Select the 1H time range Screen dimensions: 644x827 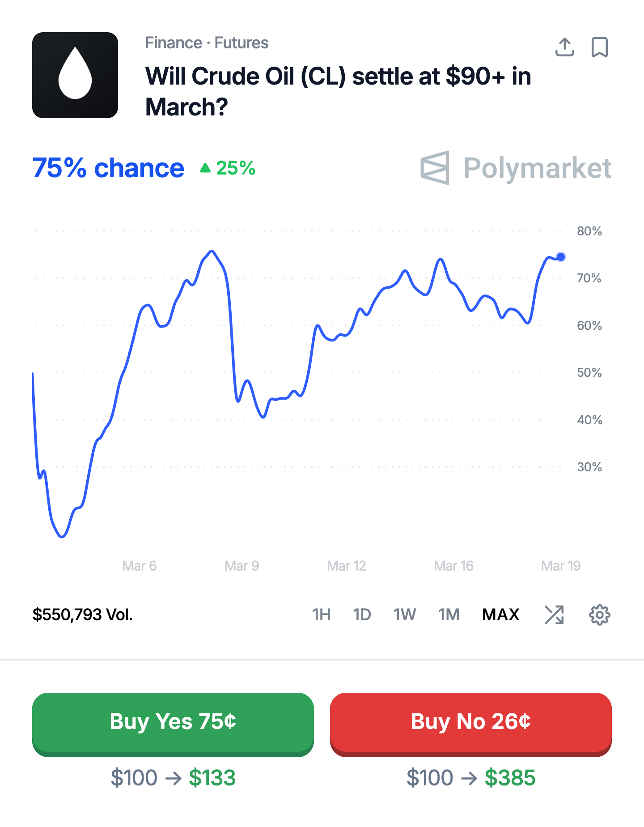pos(321,615)
